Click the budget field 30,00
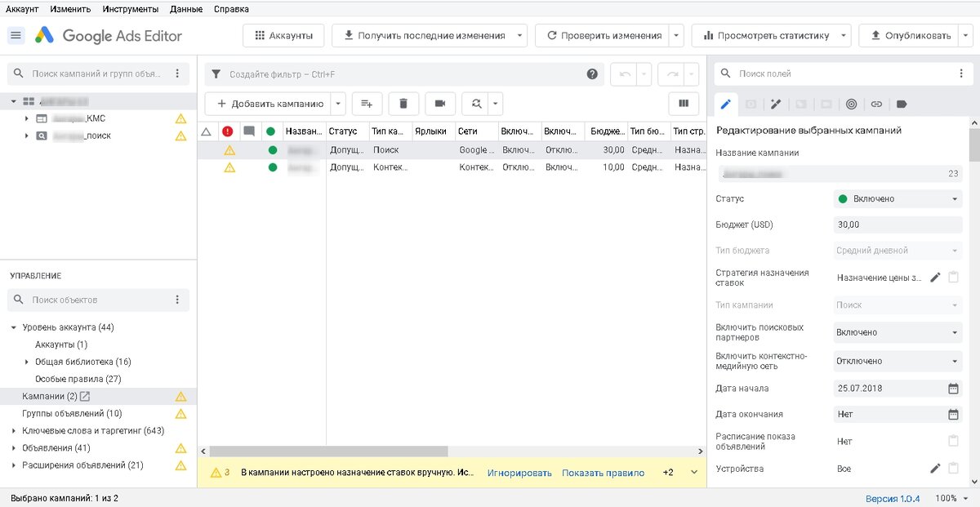This screenshot has height=507, width=980. click(x=898, y=225)
